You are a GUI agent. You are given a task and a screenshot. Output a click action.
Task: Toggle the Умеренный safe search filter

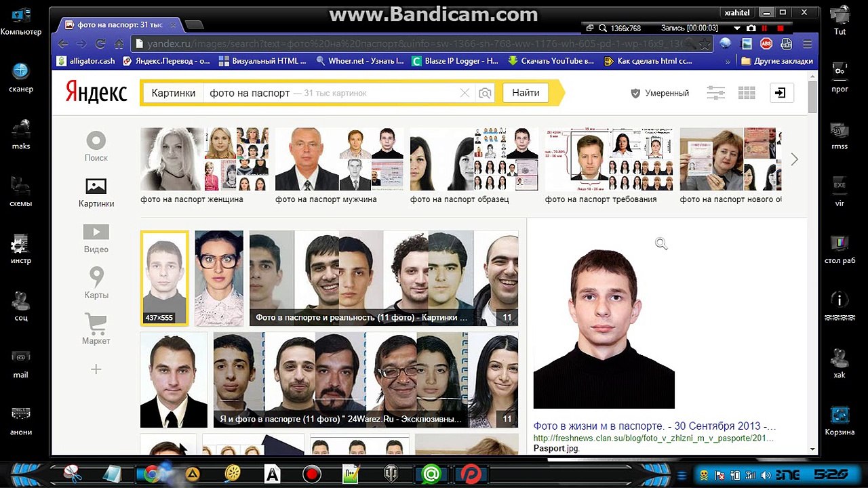coord(660,93)
